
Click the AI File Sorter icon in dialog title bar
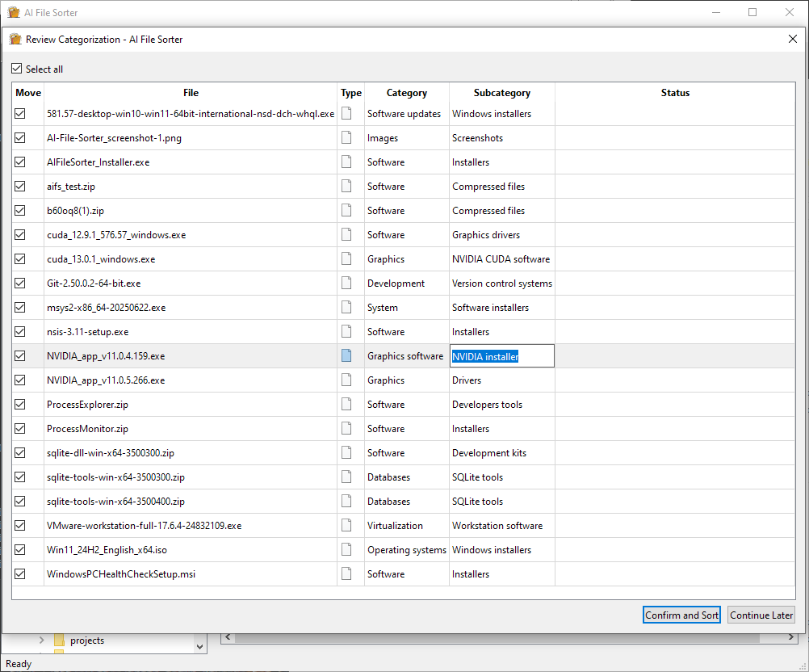point(15,39)
